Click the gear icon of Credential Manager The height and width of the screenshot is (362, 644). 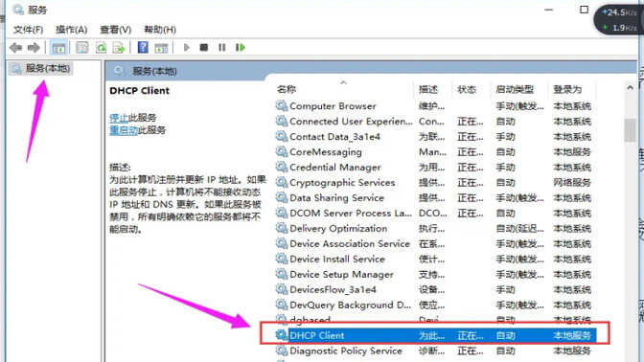coord(282,167)
